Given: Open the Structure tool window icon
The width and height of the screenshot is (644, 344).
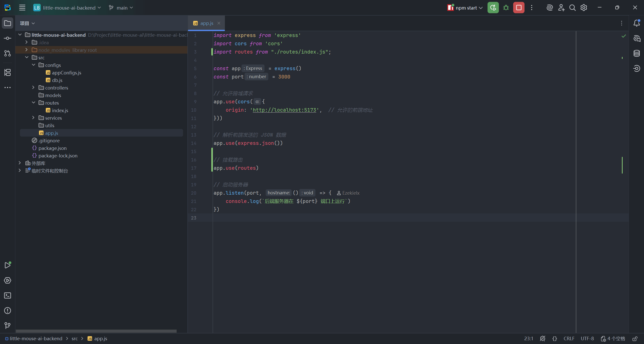Looking at the screenshot, I should [x=8, y=72].
